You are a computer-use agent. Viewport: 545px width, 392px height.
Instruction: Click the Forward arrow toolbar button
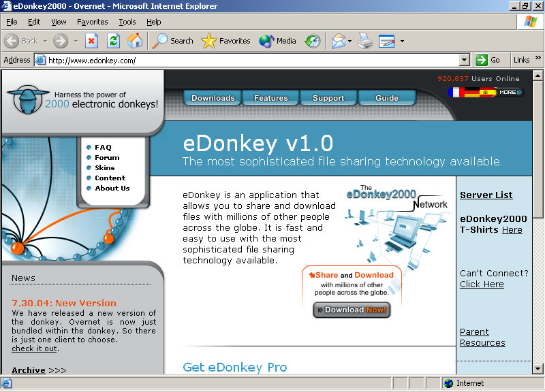(61, 41)
